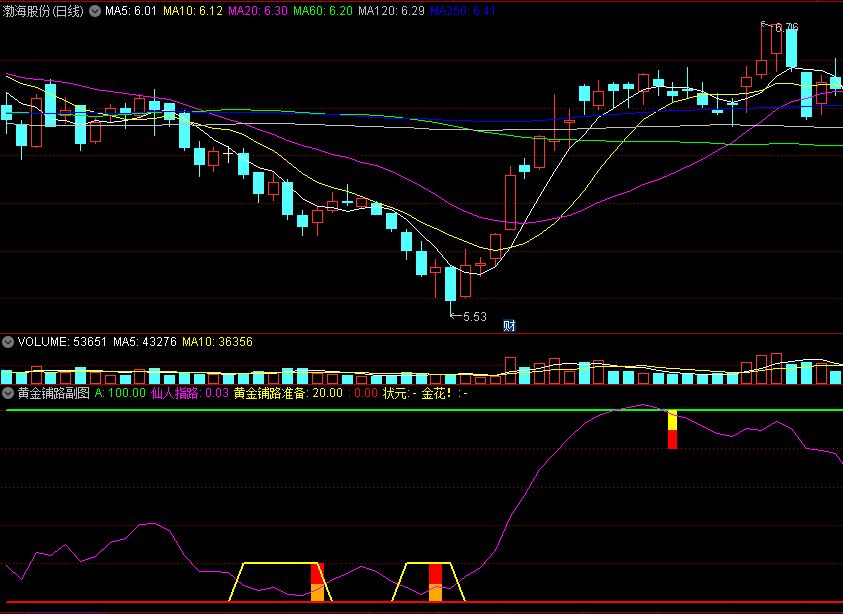Click the 5.53 low price annotation
843x614 pixels.
click(x=475, y=317)
